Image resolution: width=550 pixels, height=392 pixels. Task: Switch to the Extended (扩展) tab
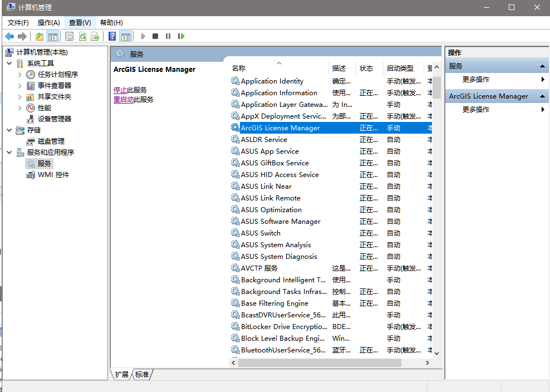click(x=122, y=375)
